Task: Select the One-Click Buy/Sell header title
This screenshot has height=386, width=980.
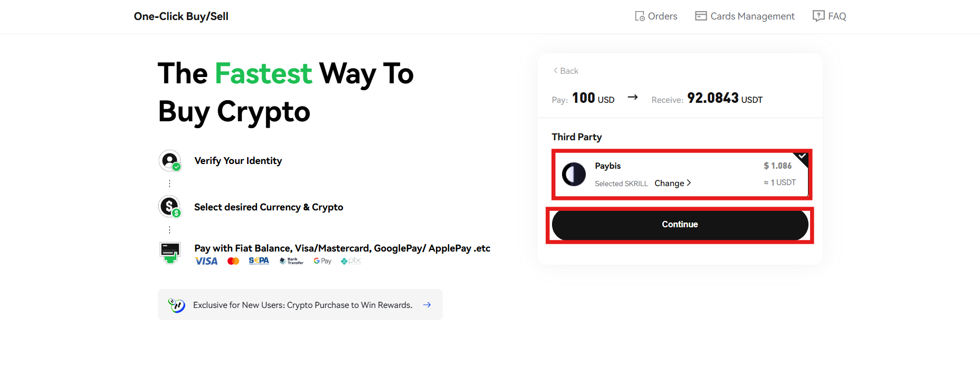Action: (x=181, y=16)
